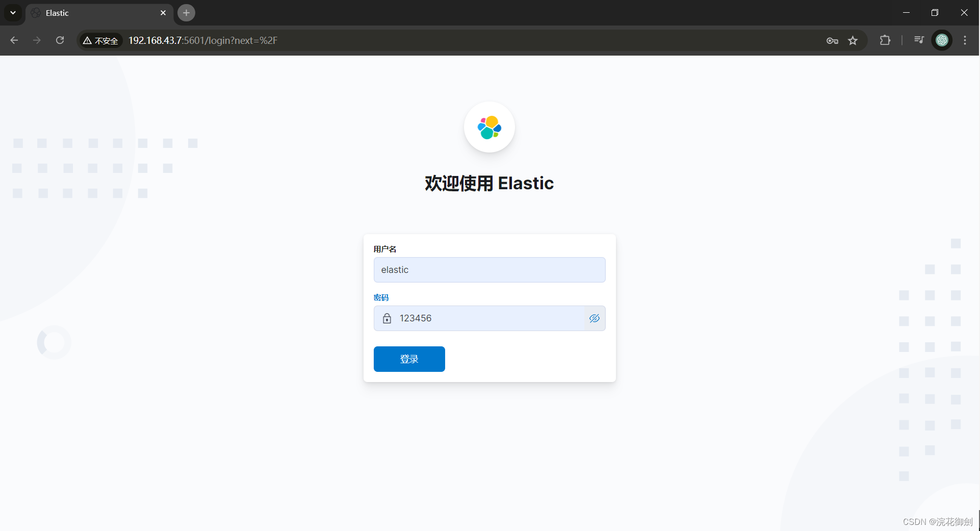Open the browser profile avatar

[942, 40]
